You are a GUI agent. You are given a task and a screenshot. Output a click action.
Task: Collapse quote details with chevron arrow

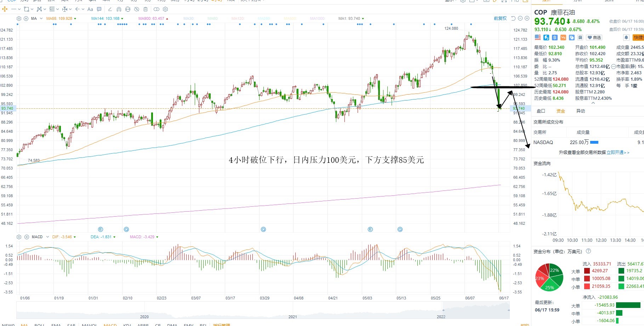coord(593,103)
